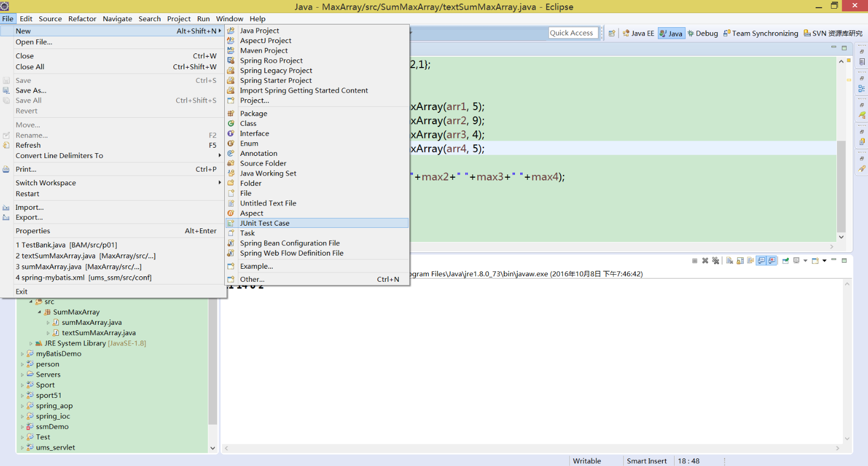Click the Enum icon in New submenu

[231, 143]
